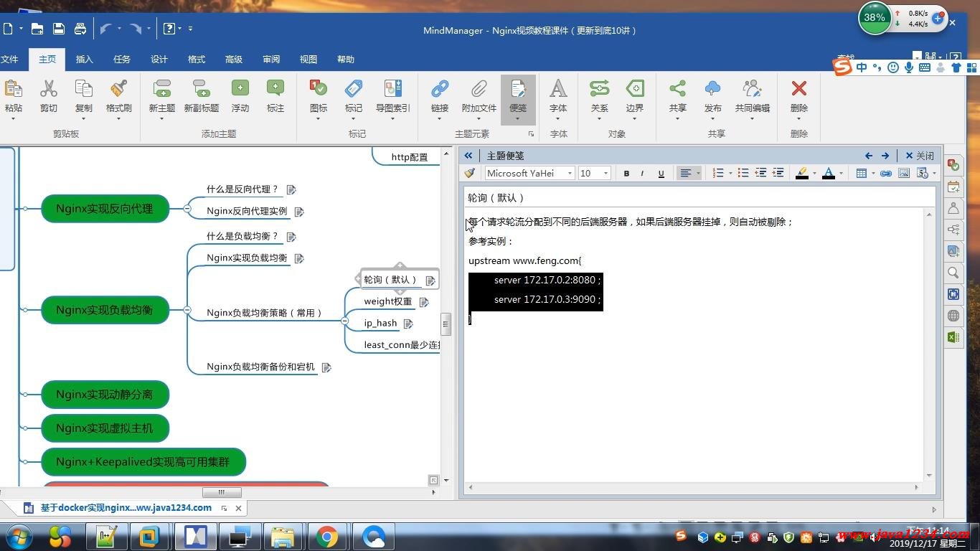Insert a Callout (标注) topic
The height and width of the screenshot is (551, 980).
[x=275, y=89]
